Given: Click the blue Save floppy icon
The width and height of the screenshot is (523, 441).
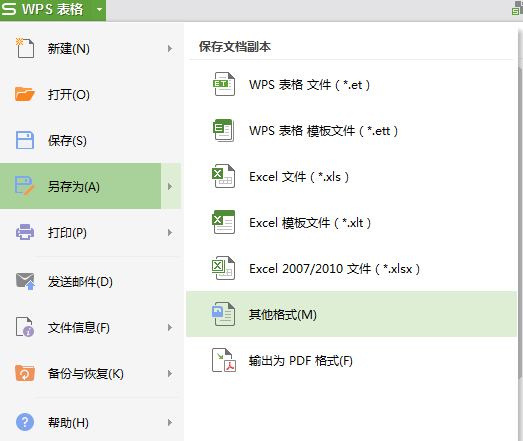Looking at the screenshot, I should click(25, 140).
